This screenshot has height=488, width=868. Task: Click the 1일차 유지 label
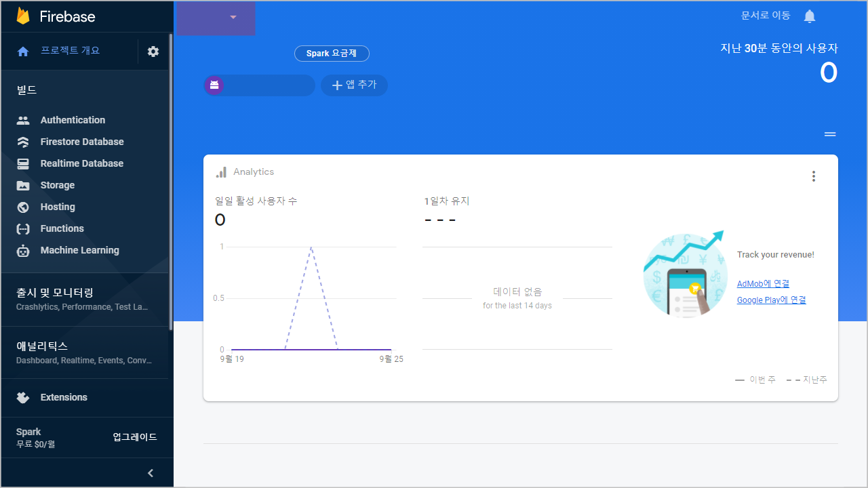tap(447, 201)
